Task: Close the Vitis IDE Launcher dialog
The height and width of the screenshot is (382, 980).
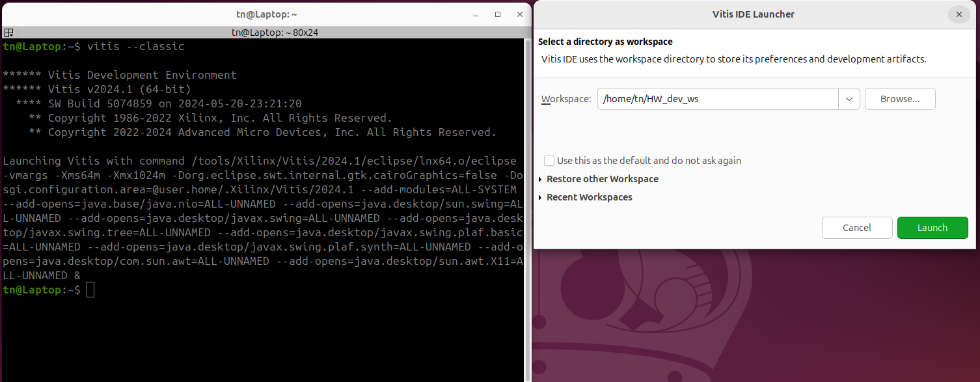Action: click(958, 14)
